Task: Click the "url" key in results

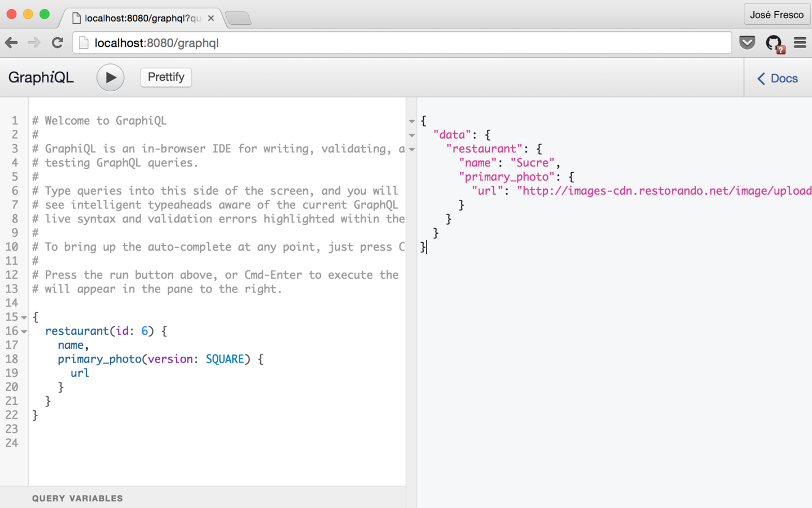Action: pyautogui.click(x=487, y=191)
